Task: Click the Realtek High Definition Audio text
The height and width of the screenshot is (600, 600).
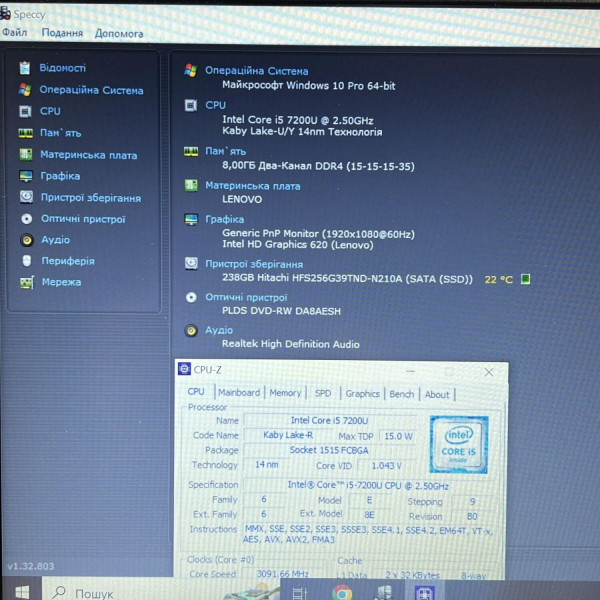Action: coord(290,344)
